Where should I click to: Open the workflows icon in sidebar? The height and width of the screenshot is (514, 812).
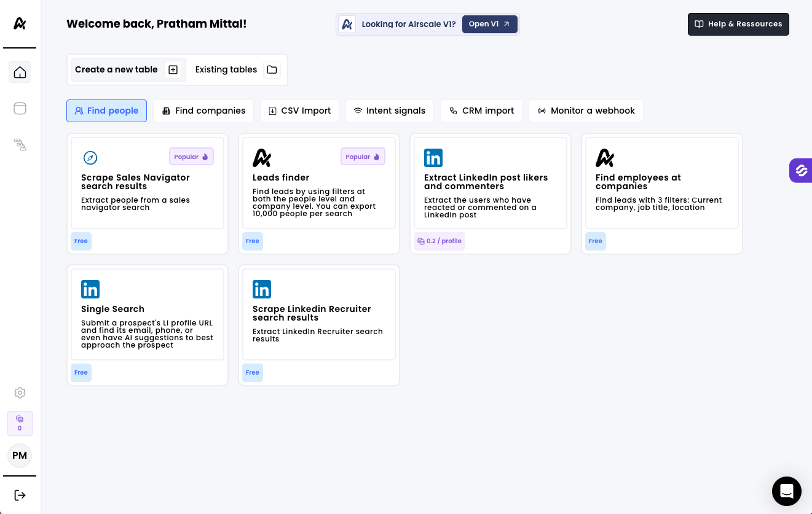point(20,144)
